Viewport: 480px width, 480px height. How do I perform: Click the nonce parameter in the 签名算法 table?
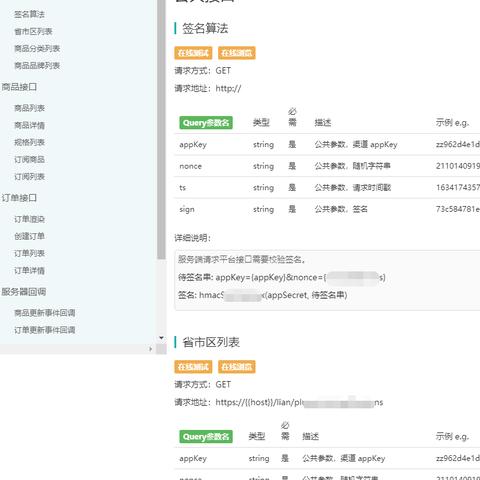tap(190, 166)
